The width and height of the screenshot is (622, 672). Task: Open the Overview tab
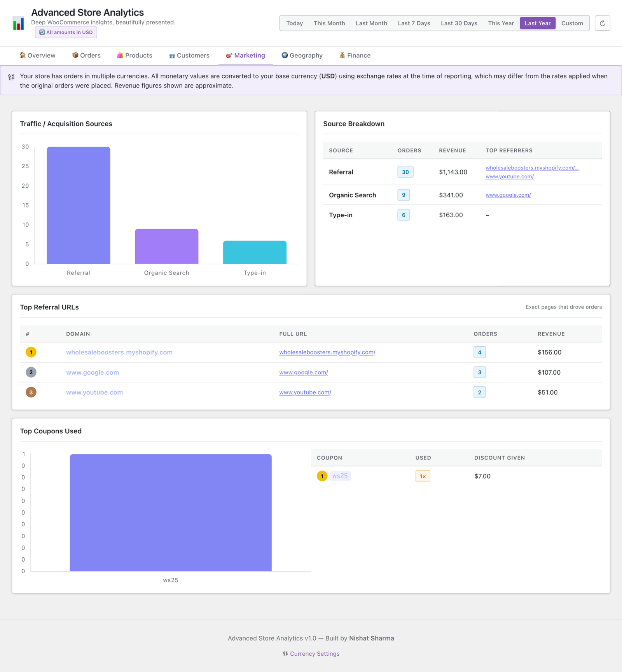pyautogui.click(x=38, y=56)
